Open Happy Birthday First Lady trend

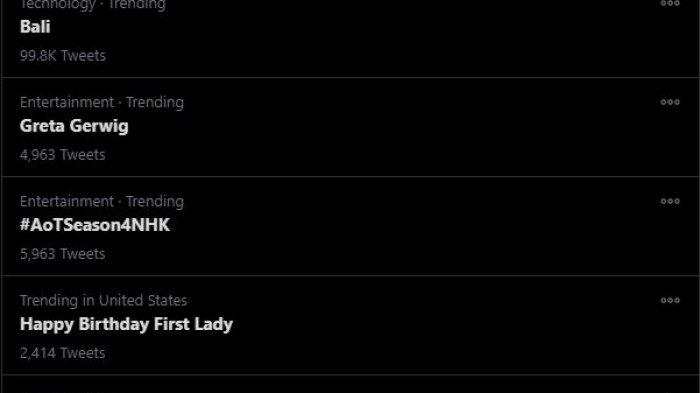[x=126, y=324]
